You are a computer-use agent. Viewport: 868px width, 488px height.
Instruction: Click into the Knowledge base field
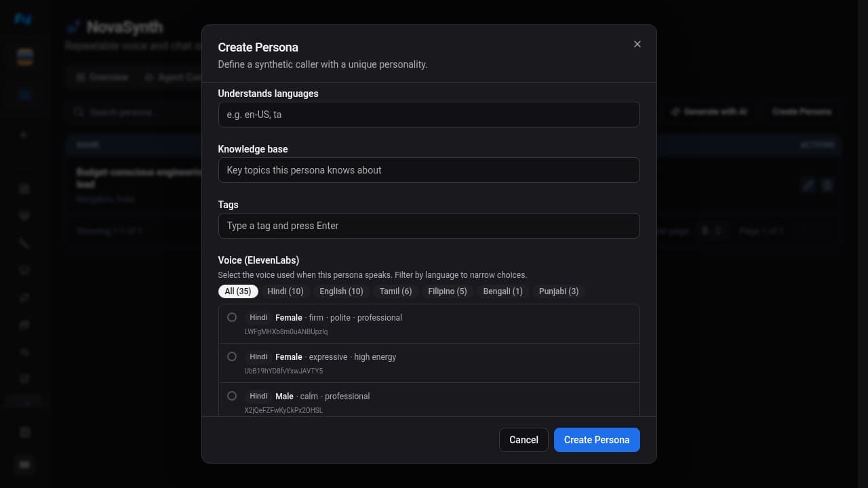point(429,170)
